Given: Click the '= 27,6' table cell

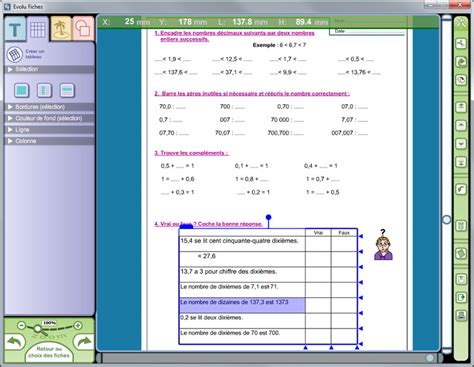Looking at the screenshot, I should [x=242, y=259].
